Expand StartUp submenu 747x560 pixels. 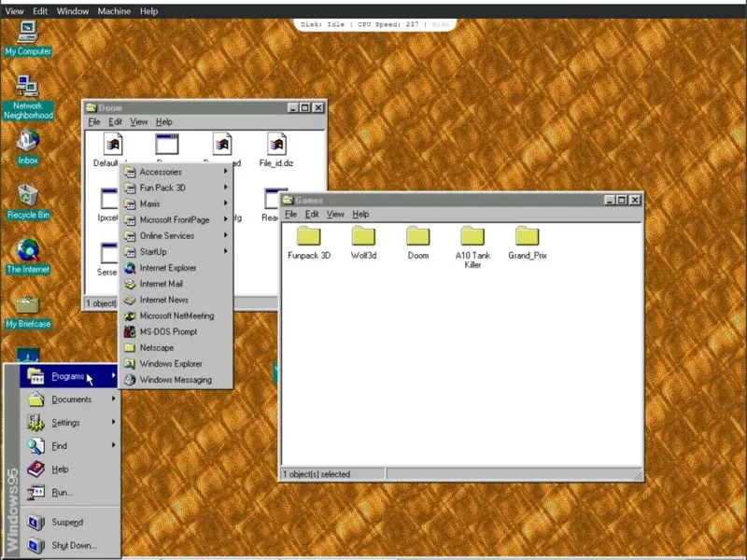176,252
